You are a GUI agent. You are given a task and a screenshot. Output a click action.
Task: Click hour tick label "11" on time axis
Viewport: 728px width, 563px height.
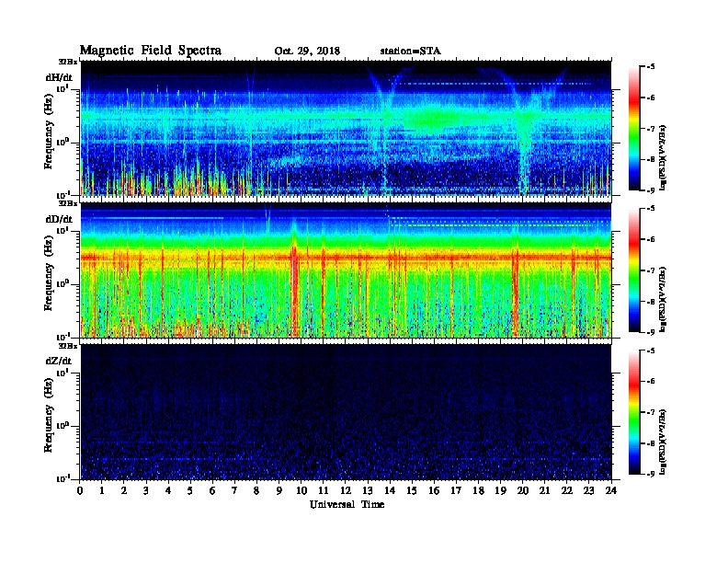pos(324,490)
